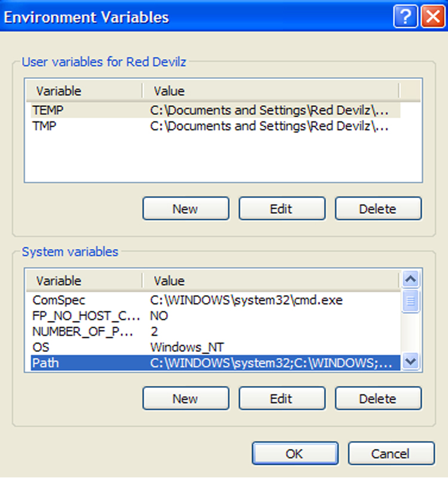
Task: Click the System variables scroll up arrow
Action: [410, 279]
